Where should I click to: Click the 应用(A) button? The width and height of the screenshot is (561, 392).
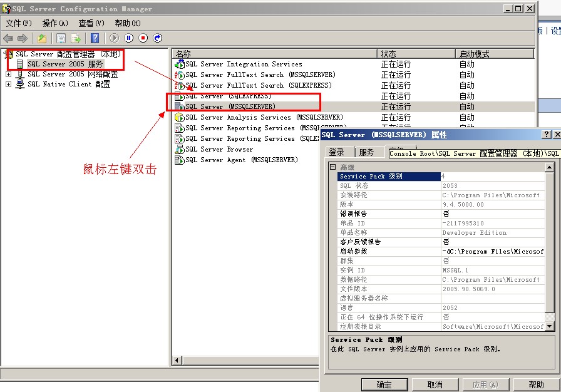pos(485,384)
